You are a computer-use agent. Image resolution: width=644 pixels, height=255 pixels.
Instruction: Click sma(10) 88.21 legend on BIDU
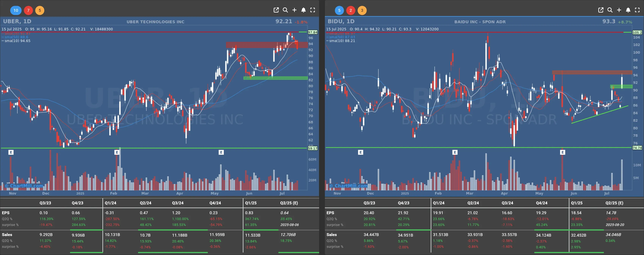(341, 41)
